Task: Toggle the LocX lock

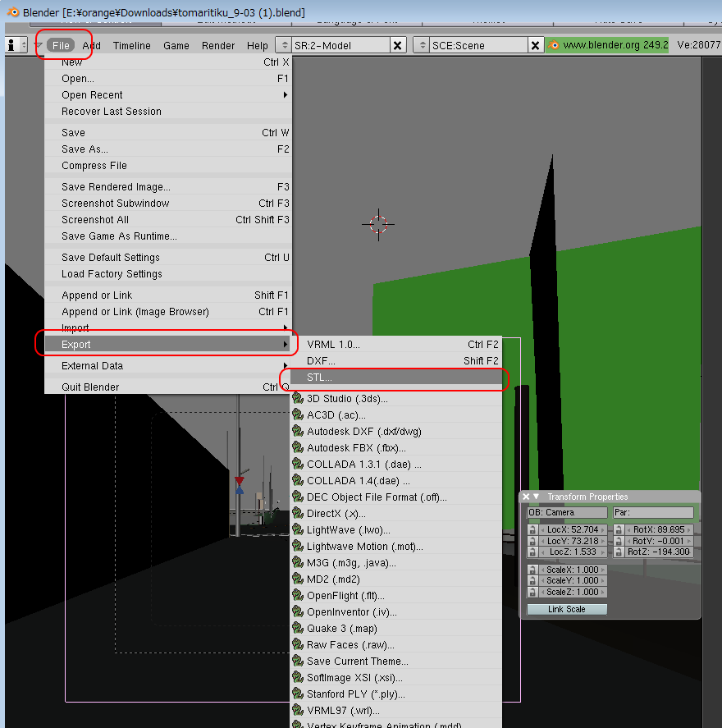Action: pos(532,529)
